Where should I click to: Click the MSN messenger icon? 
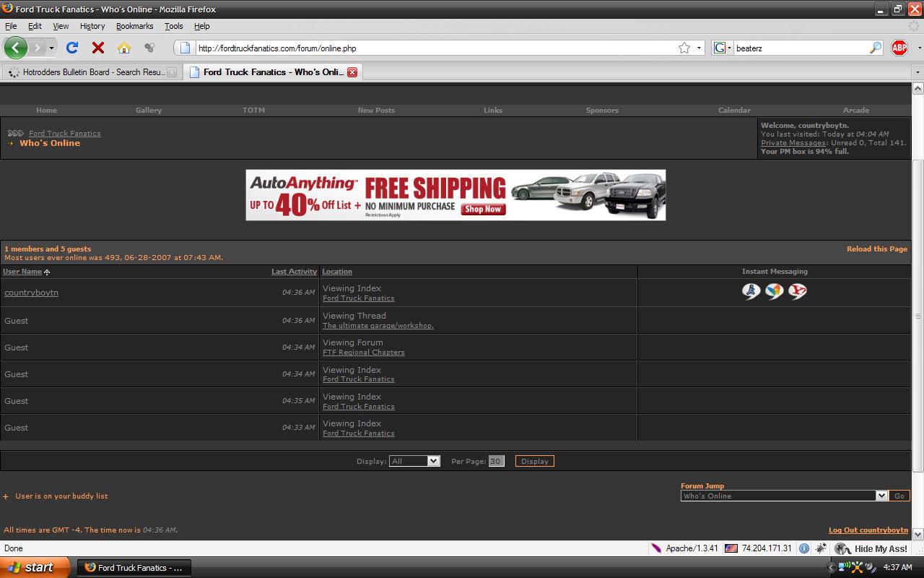(775, 291)
